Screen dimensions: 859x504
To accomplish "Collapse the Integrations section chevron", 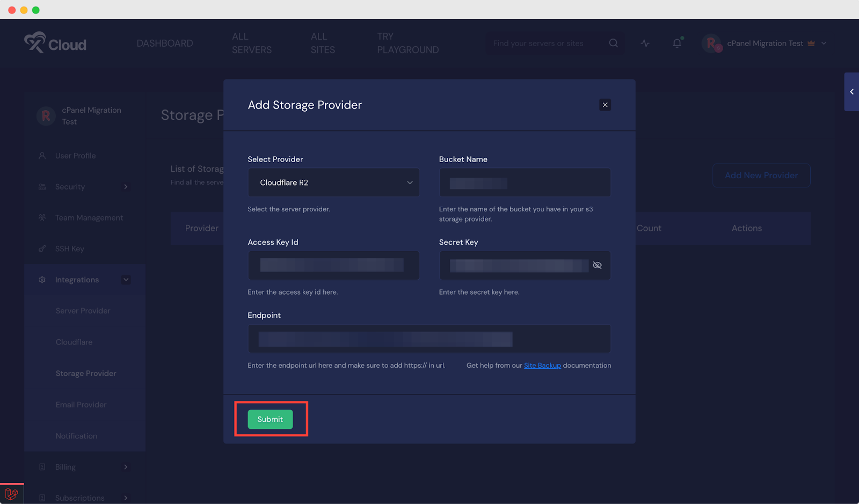I will (126, 279).
